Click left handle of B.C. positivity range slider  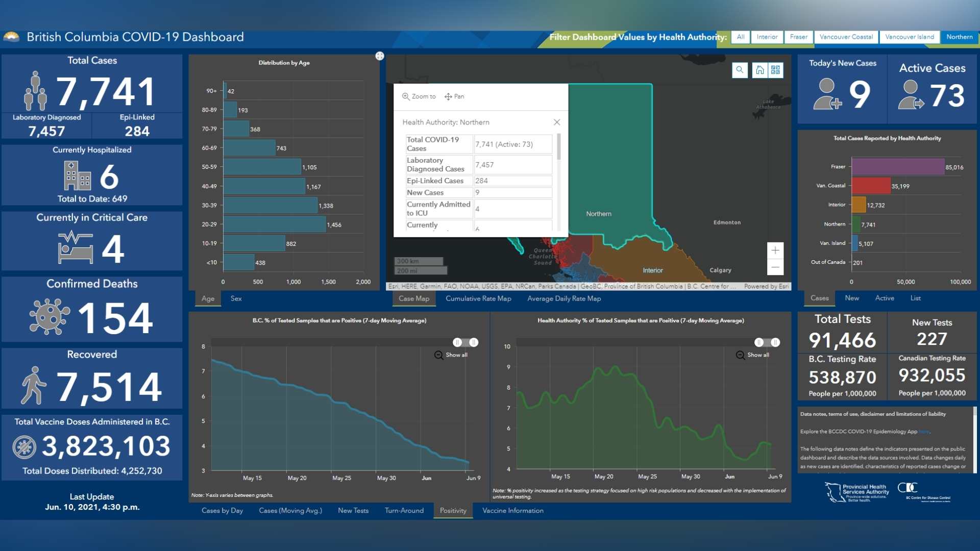point(457,342)
